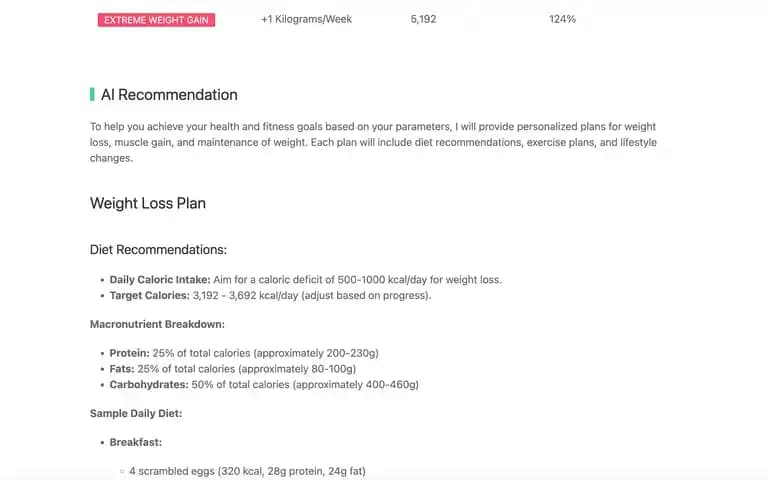The height and width of the screenshot is (480, 768).
Task: Click the AI Recommendation intro paragraph
Action: 373,142
